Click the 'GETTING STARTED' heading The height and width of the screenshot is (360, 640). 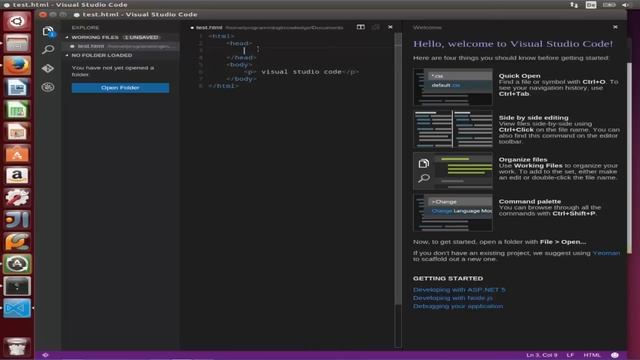click(x=448, y=278)
